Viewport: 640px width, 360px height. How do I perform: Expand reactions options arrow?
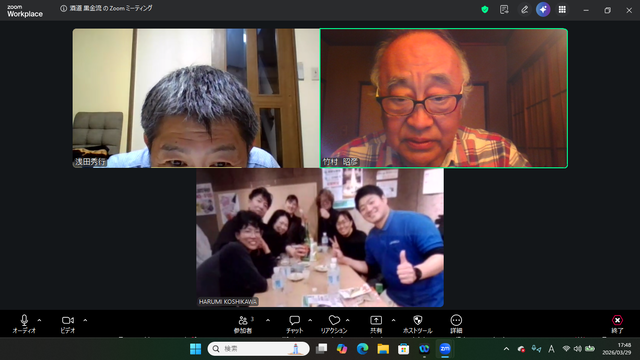(x=348, y=320)
